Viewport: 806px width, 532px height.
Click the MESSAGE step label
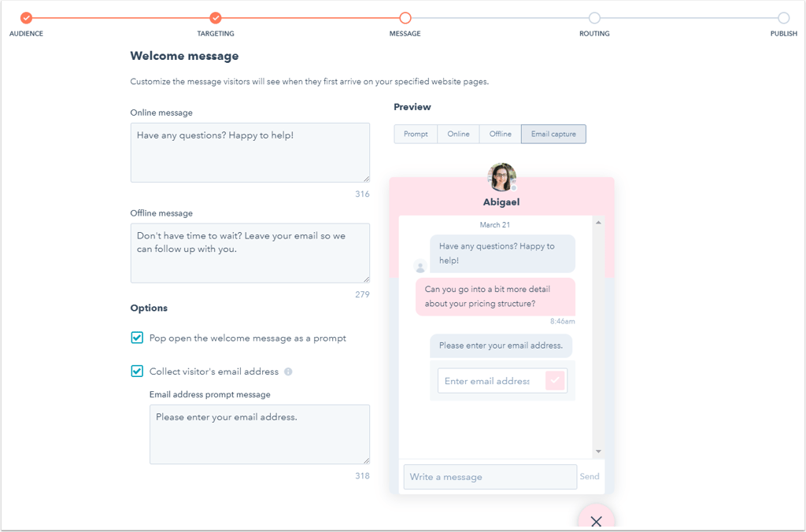click(x=405, y=33)
